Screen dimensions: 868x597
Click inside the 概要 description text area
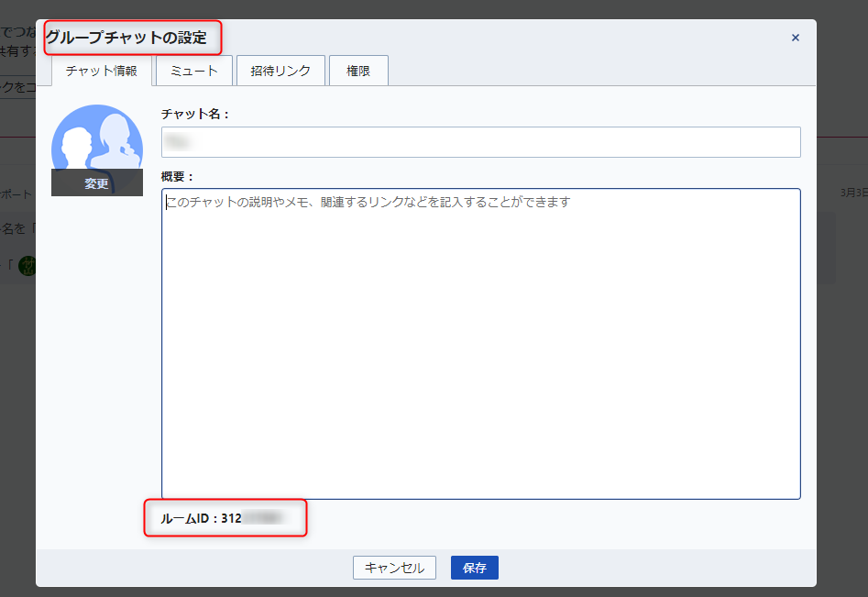point(480,344)
